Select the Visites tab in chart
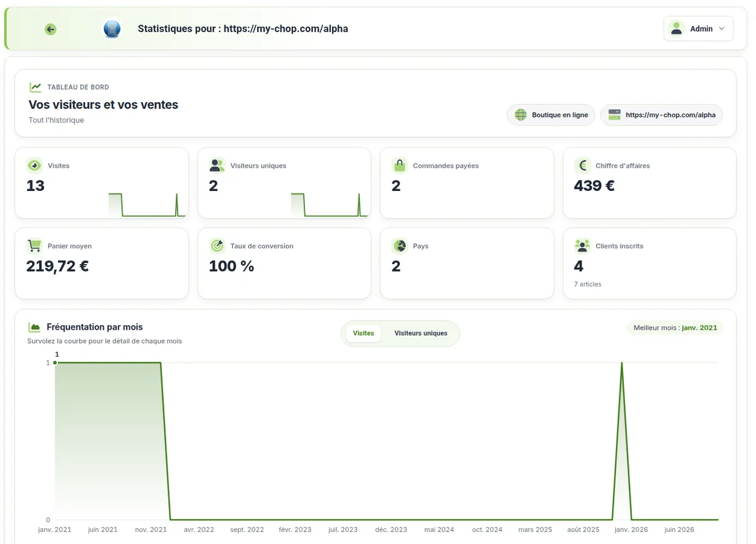The image size is (756, 544). point(364,333)
